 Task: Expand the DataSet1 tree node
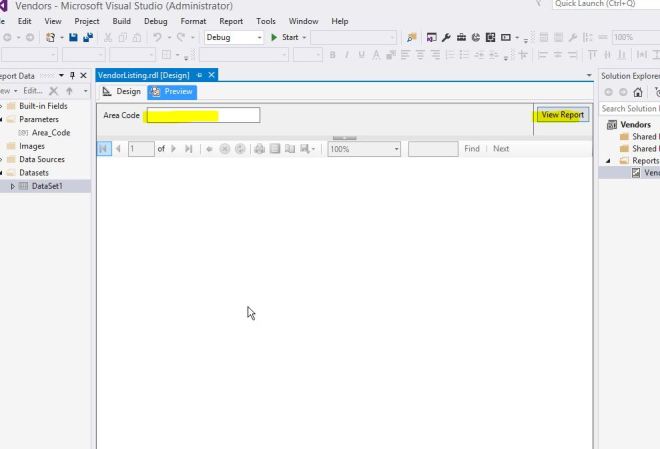[13, 186]
